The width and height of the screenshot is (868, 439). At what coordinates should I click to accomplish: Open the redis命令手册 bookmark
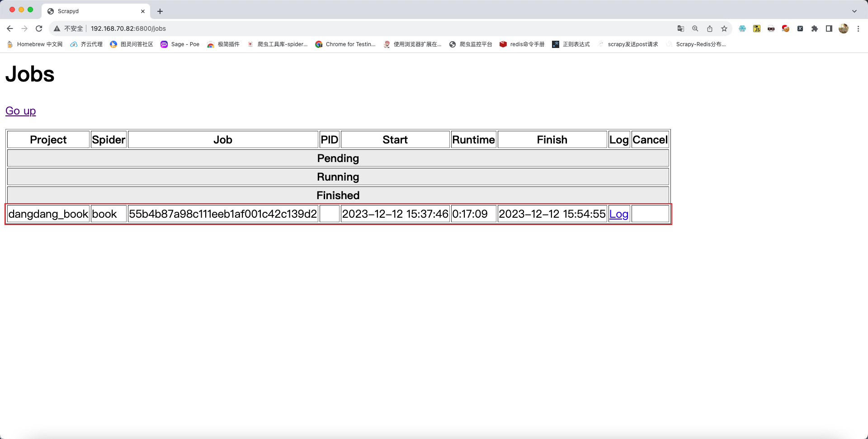click(522, 44)
